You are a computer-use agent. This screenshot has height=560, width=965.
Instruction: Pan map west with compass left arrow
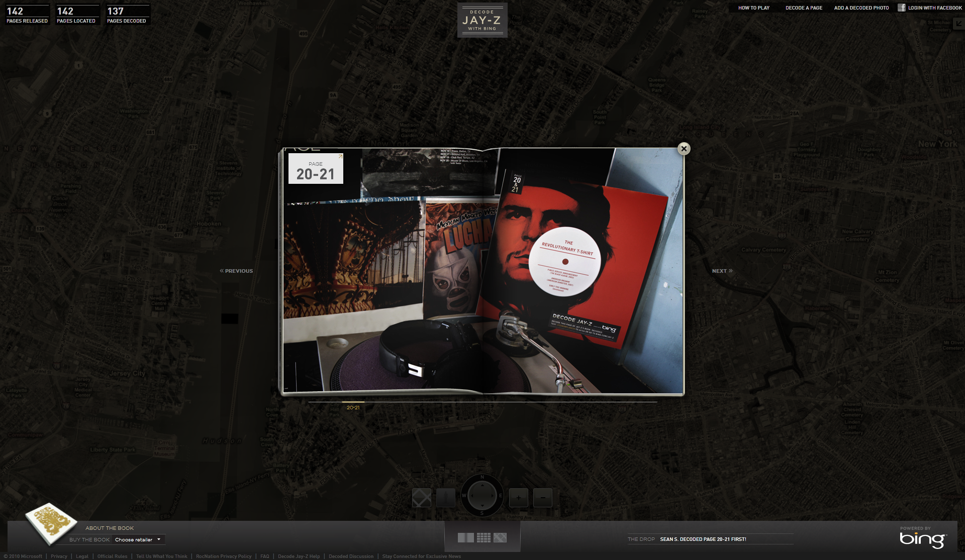(x=471, y=495)
